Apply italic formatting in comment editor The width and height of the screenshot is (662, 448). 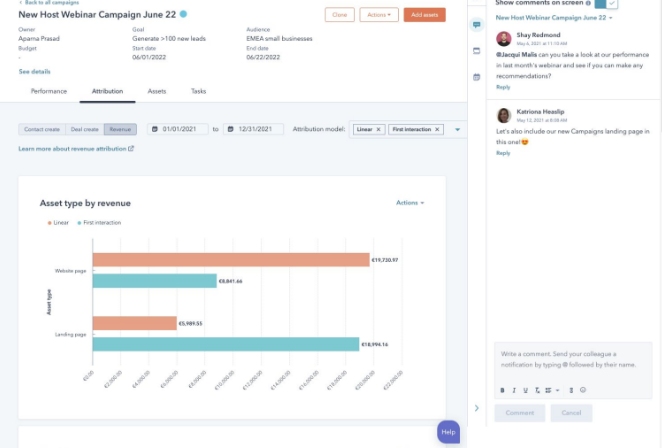(x=514, y=390)
